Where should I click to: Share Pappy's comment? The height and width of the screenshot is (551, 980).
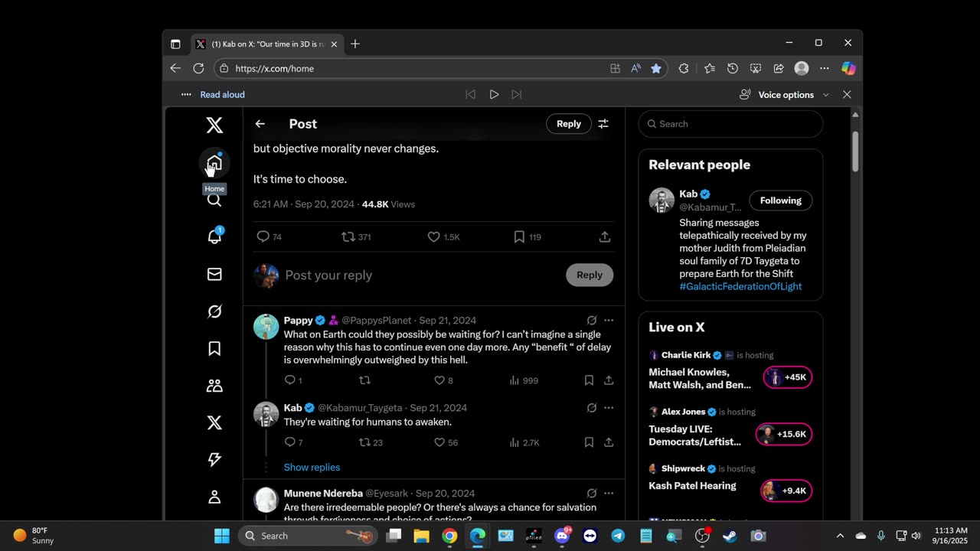point(609,380)
